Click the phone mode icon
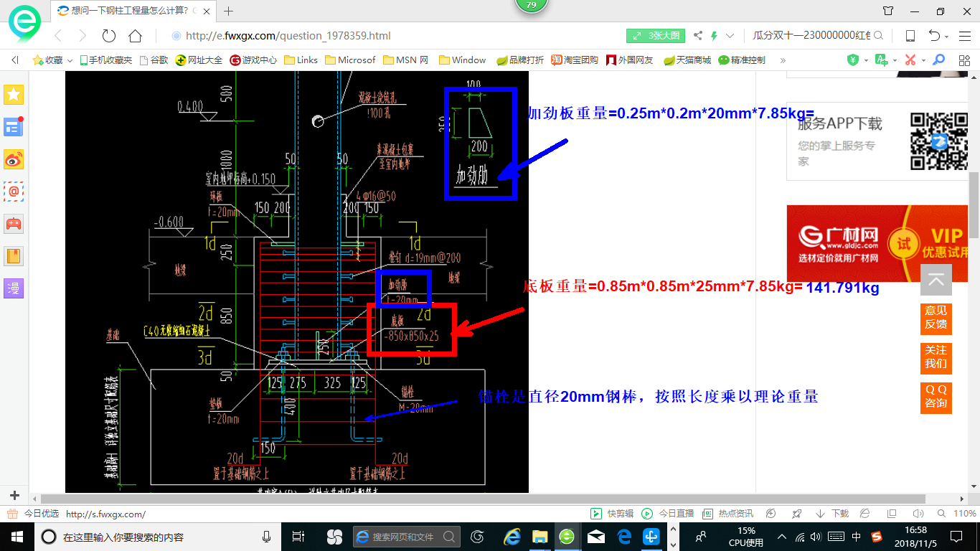Screen dimensions: 980x551 [910, 36]
